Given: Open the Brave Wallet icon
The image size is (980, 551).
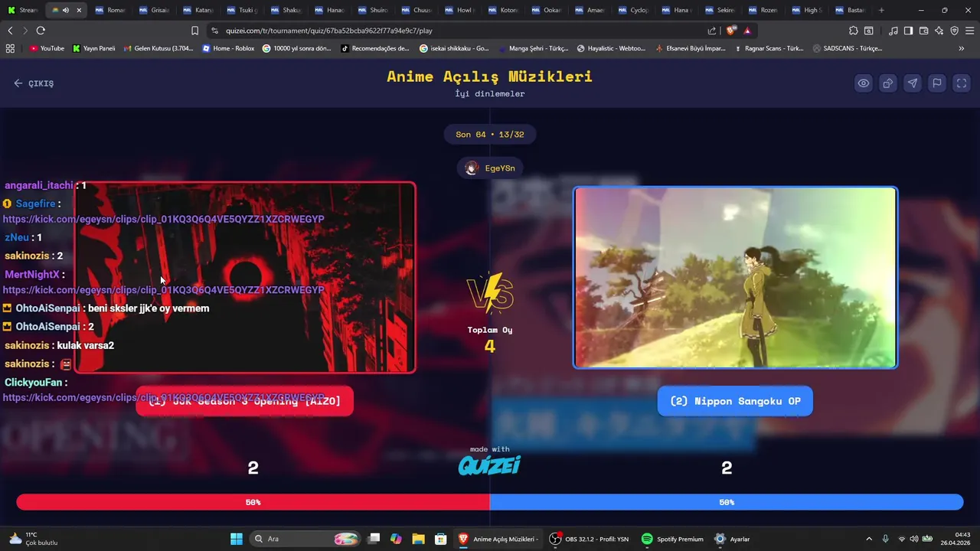Looking at the screenshot, I should (x=923, y=31).
